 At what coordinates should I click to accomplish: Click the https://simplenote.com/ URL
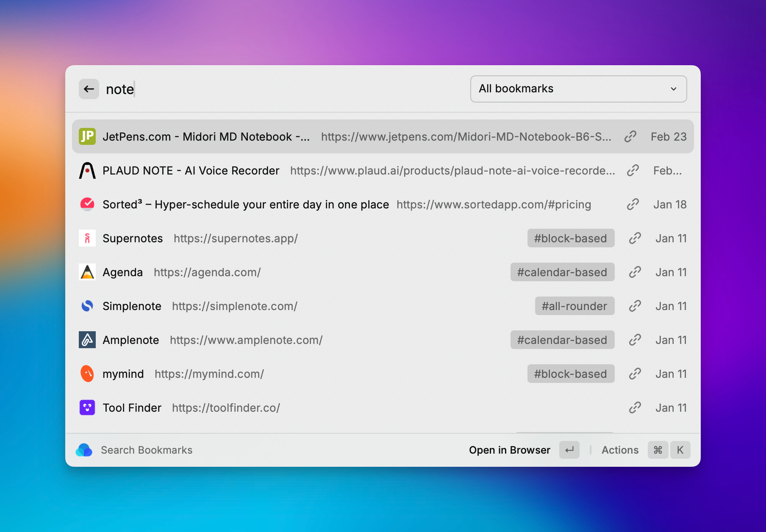tap(235, 306)
